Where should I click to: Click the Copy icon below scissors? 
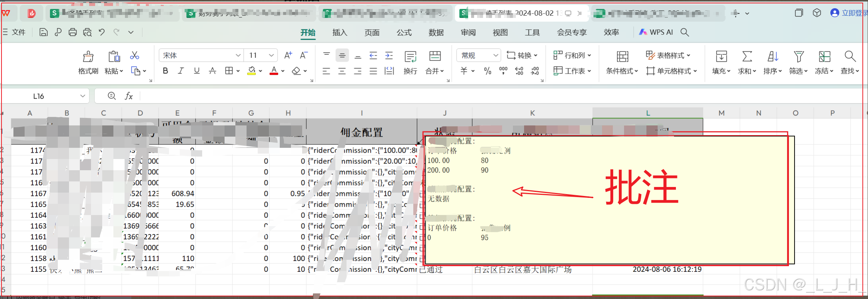pos(135,71)
